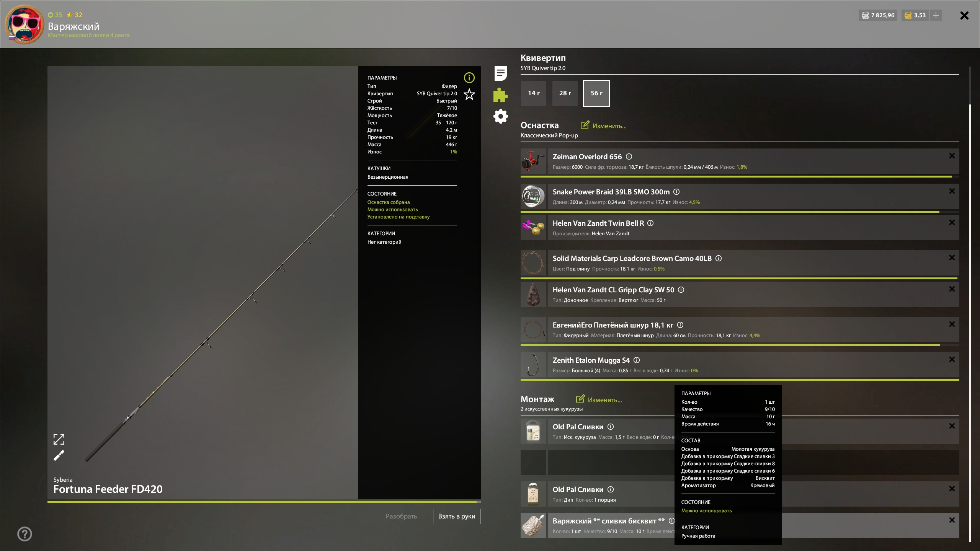The height and width of the screenshot is (551, 980).
Task: Expand rod view to fullscreen
Action: point(59,439)
